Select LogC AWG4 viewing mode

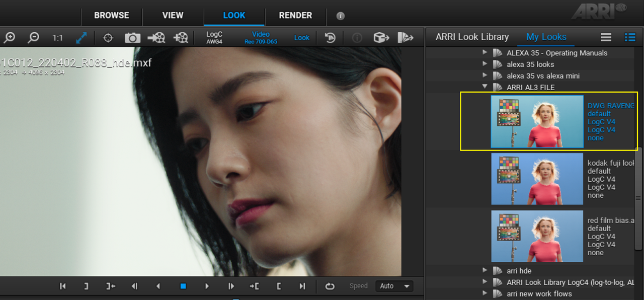coord(214,38)
